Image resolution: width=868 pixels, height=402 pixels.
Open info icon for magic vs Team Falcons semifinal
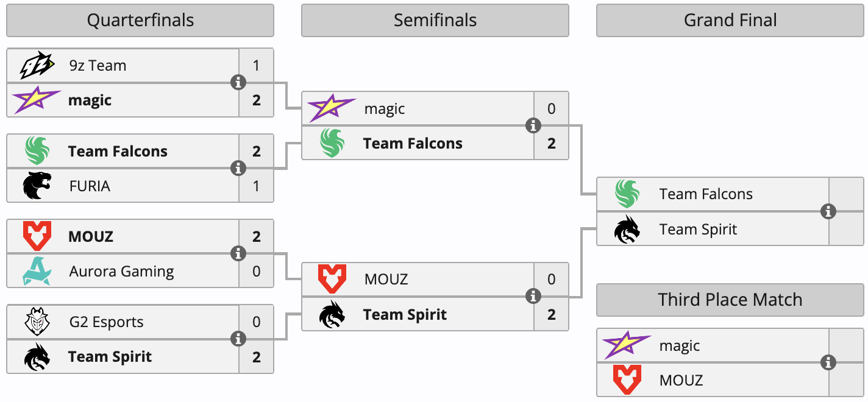point(533,125)
